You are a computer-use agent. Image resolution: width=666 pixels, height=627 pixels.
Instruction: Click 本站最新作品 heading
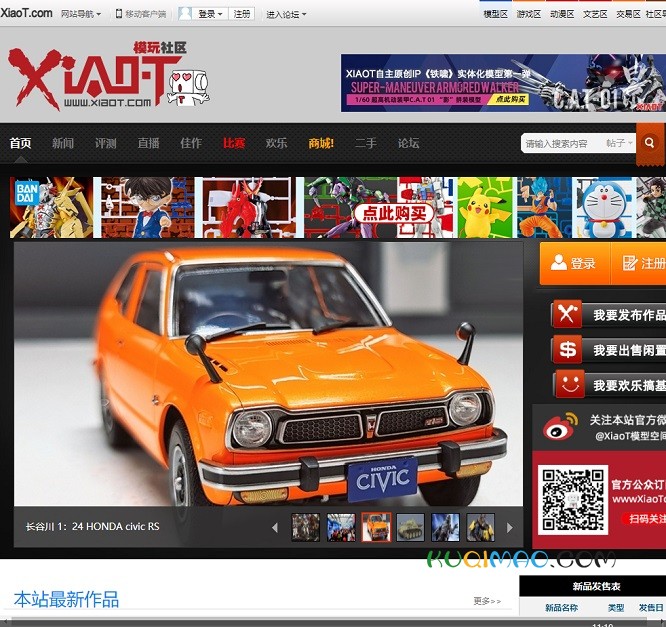tap(66, 599)
